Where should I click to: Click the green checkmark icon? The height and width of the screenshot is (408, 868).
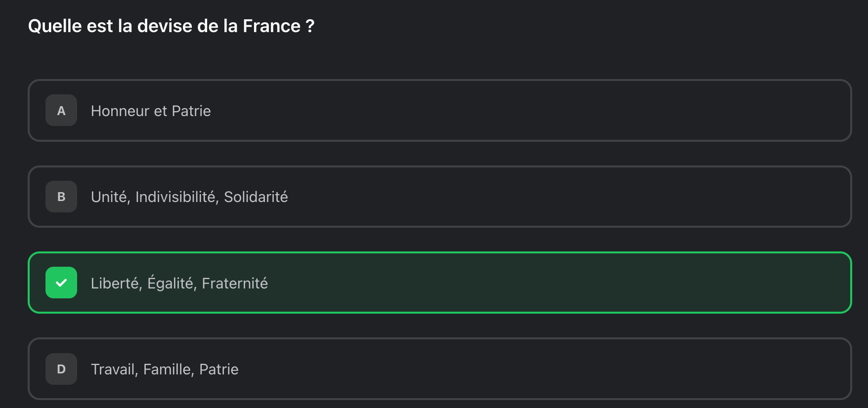point(61,283)
